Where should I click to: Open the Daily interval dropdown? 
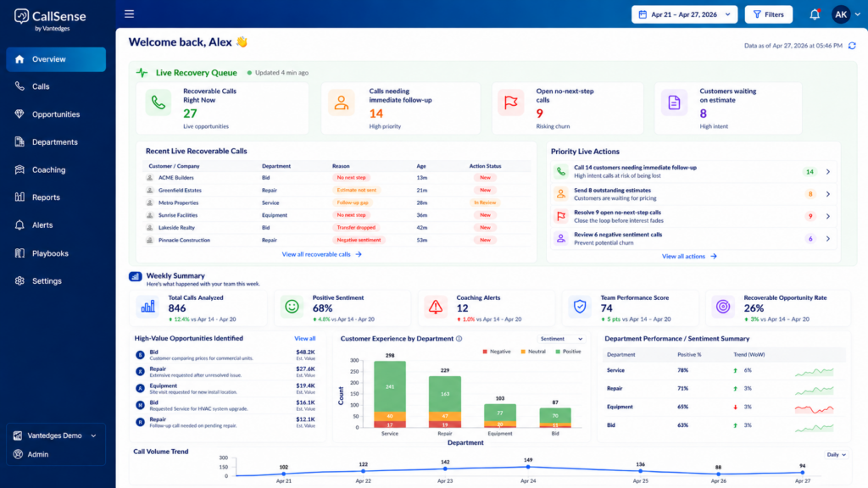tap(837, 455)
